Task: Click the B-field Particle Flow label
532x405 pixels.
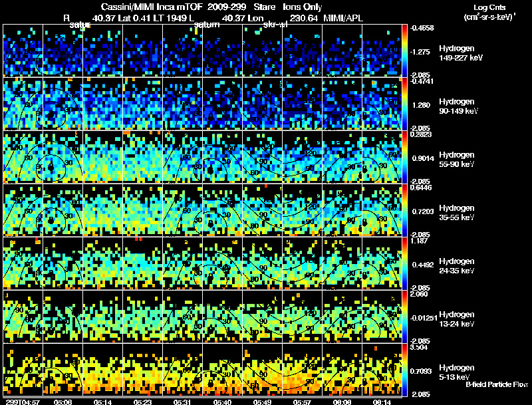Action: coord(497,384)
